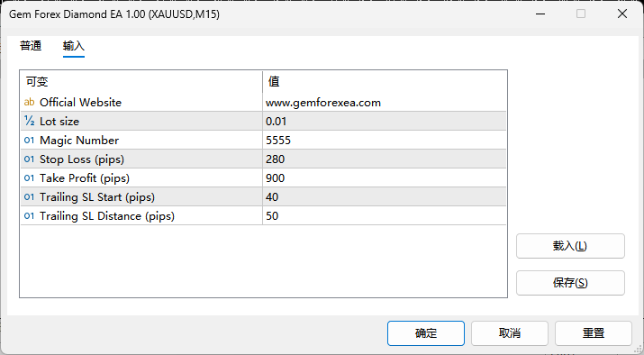Edit the Trailing SL Distance value 50
The height and width of the screenshot is (355, 644).
pos(385,215)
